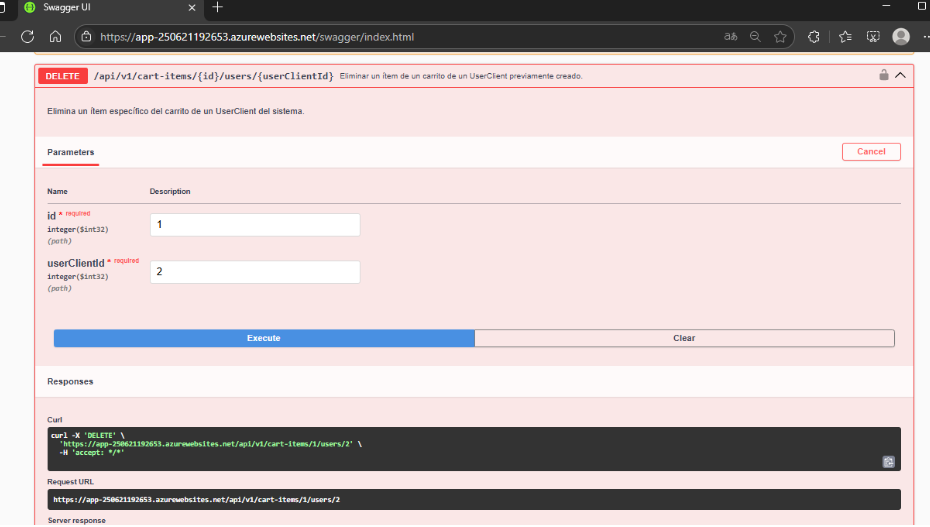View site information via the lock icon
930x527 pixels.
coord(87,37)
